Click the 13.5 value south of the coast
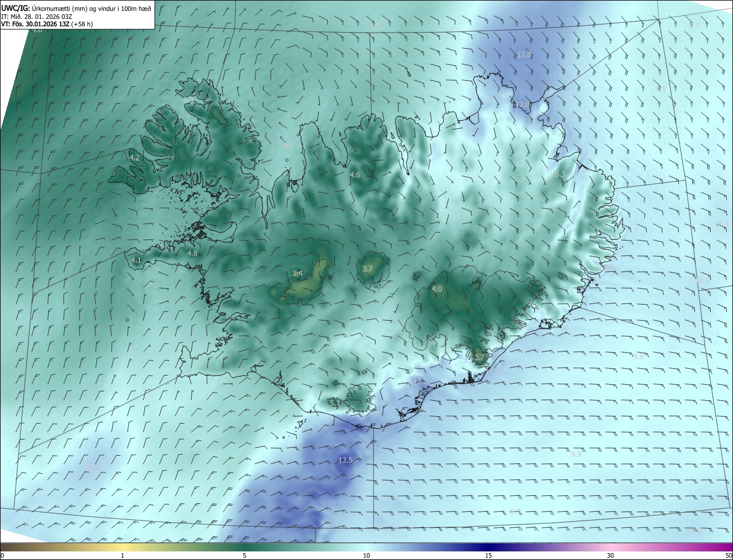Viewport: 733px width, 560px height. (x=345, y=460)
